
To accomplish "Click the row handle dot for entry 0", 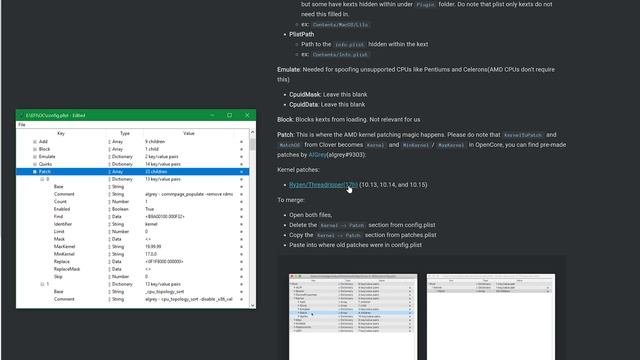I will (x=241, y=179).
